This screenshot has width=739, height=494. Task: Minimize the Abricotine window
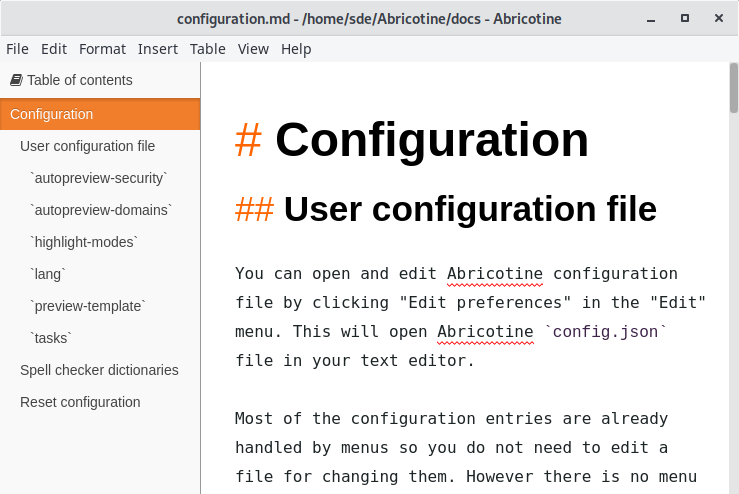651,19
